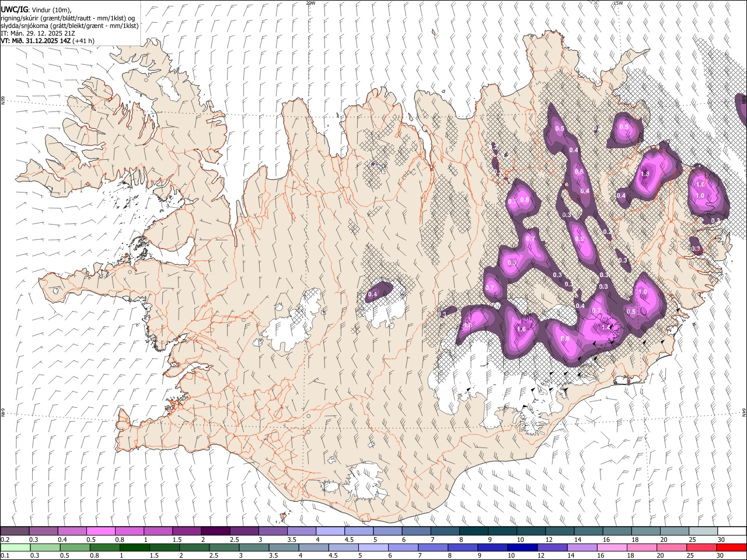This screenshot has width=747, height=560.
Task: Click the '64N' latitude label on right edge
Action: coord(744,412)
